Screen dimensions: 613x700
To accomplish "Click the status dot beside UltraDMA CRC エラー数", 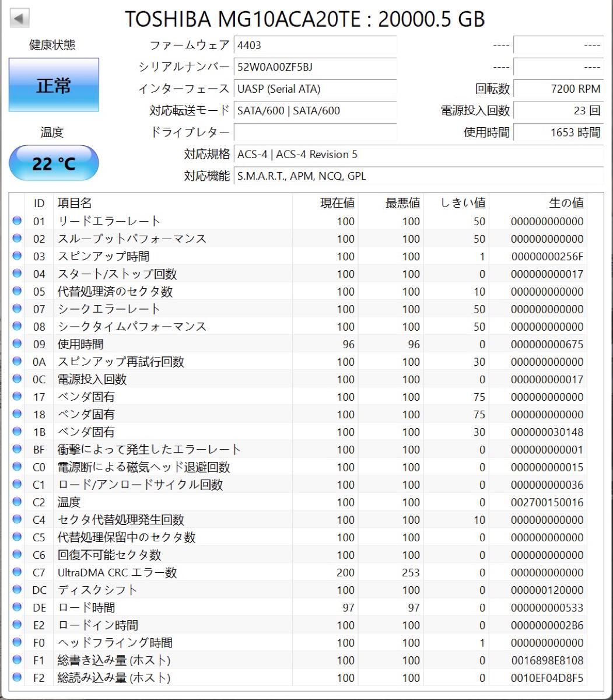I will tap(18, 572).
